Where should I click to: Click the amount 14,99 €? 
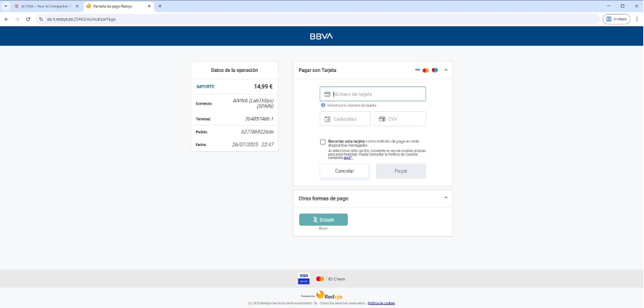(x=264, y=86)
